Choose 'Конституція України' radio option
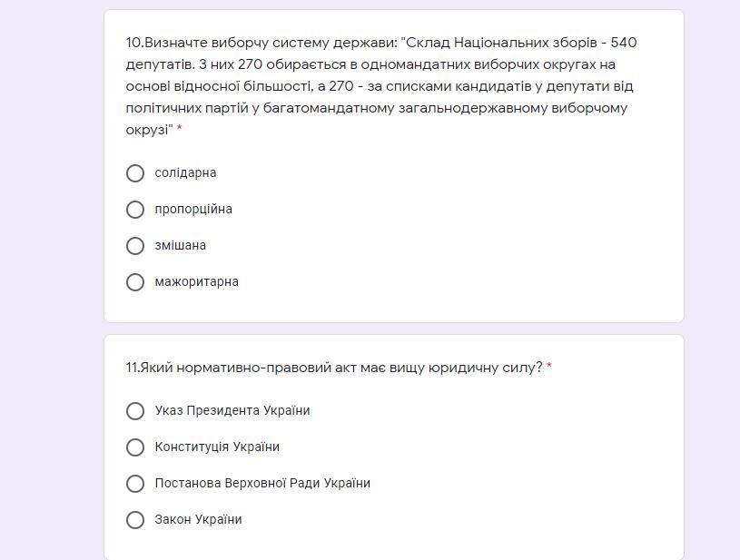The height and width of the screenshot is (560, 740). (x=135, y=447)
